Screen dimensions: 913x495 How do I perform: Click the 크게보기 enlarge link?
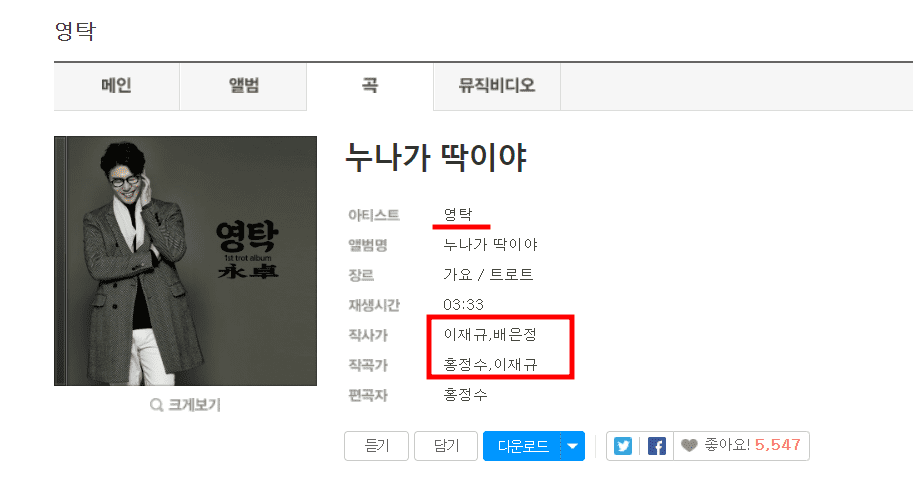coord(194,405)
